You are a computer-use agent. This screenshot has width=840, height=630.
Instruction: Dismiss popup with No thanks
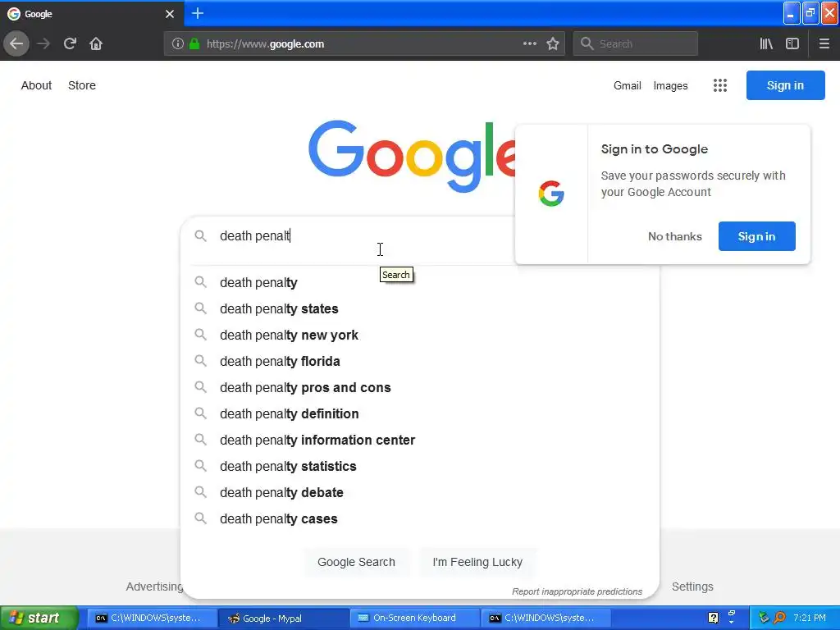tap(675, 236)
